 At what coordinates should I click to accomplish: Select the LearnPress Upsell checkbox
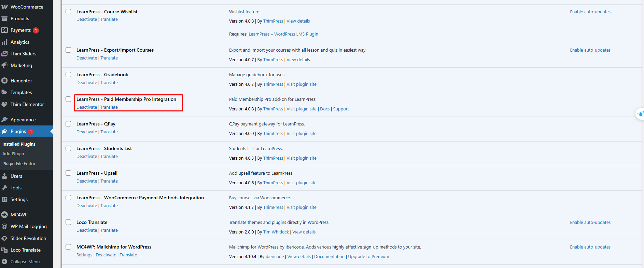click(x=68, y=173)
